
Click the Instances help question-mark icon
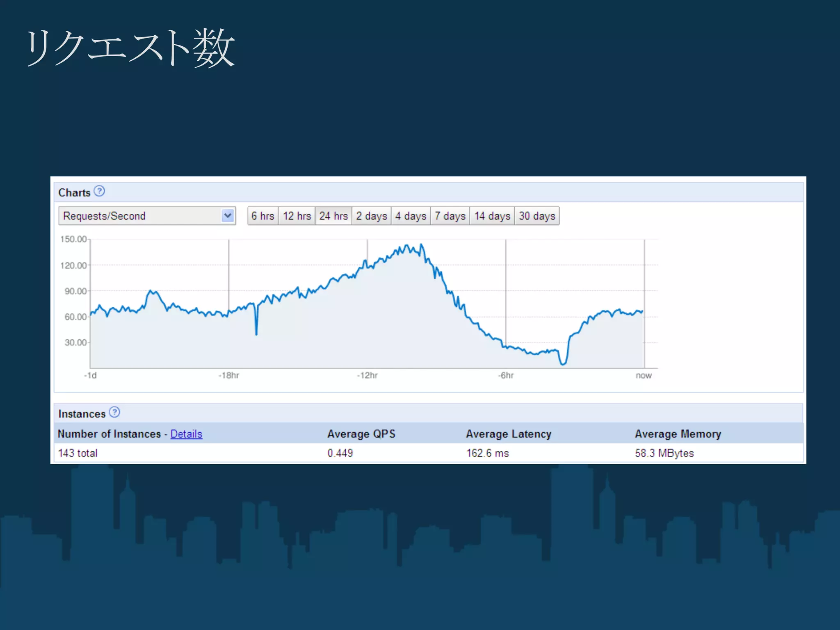click(115, 412)
